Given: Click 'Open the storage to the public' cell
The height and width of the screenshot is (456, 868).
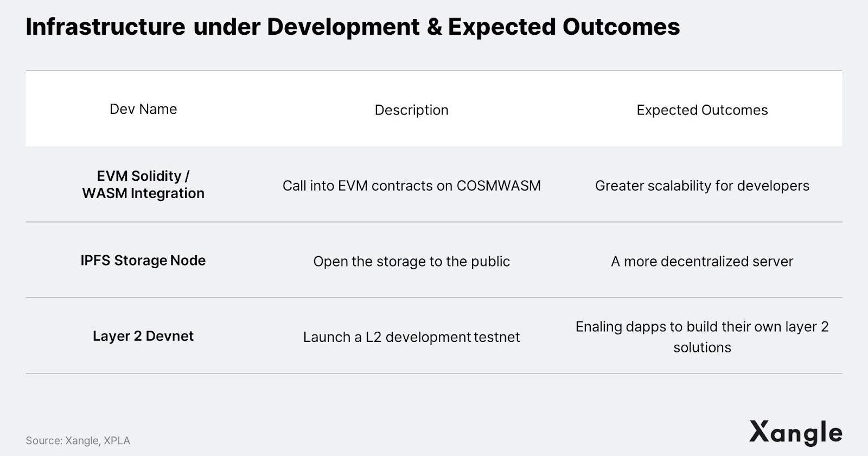Looking at the screenshot, I should [x=412, y=262].
